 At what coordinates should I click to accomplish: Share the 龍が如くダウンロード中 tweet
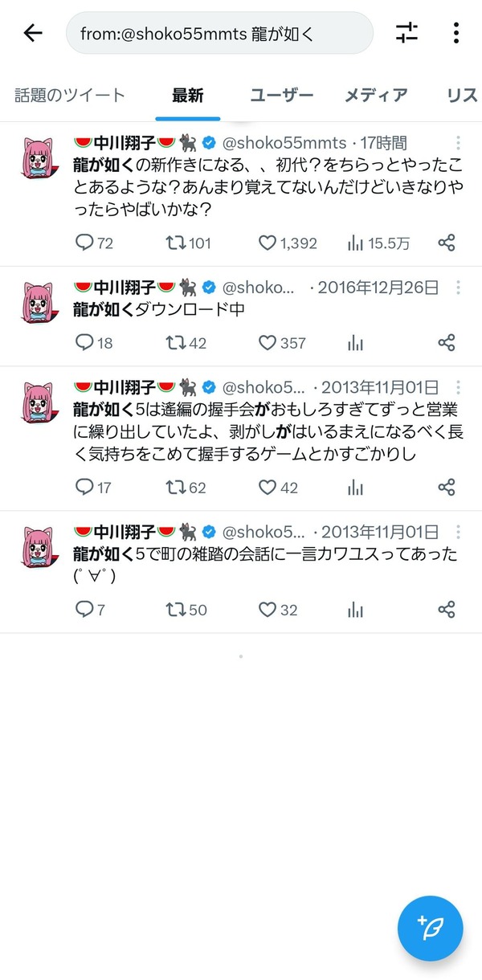point(447,343)
